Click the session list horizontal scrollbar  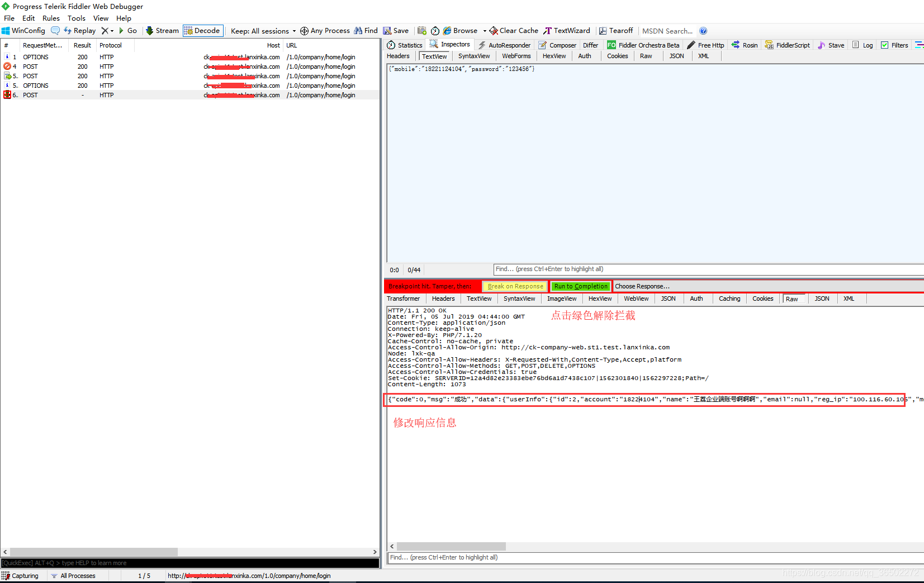[94, 552]
